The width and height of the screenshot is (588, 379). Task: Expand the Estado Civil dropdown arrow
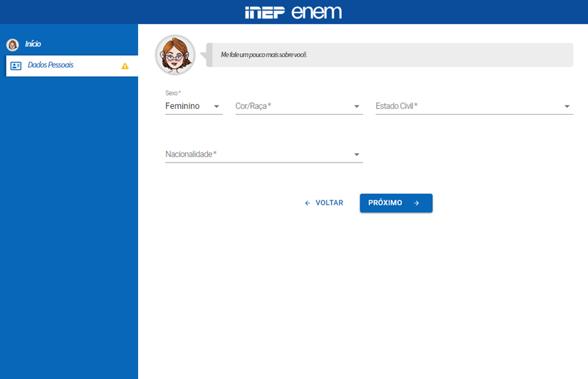[567, 106]
